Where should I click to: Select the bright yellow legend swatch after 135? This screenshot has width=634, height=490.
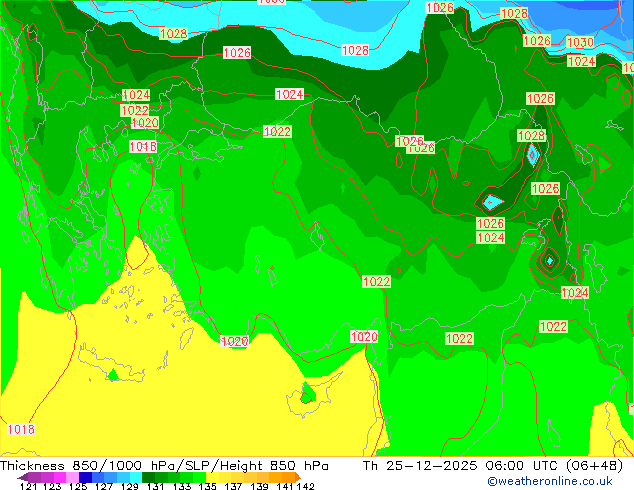click(212, 477)
